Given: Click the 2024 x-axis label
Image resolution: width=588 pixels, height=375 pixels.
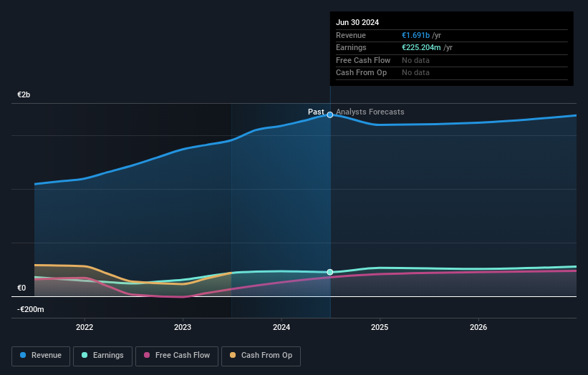Looking at the screenshot, I should tap(281, 328).
